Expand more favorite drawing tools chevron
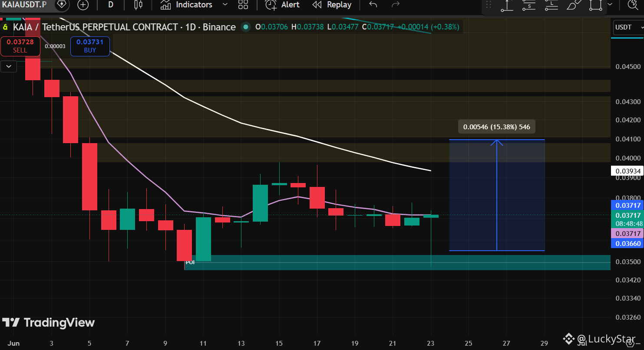The height and width of the screenshot is (350, 644). [x=610, y=4]
